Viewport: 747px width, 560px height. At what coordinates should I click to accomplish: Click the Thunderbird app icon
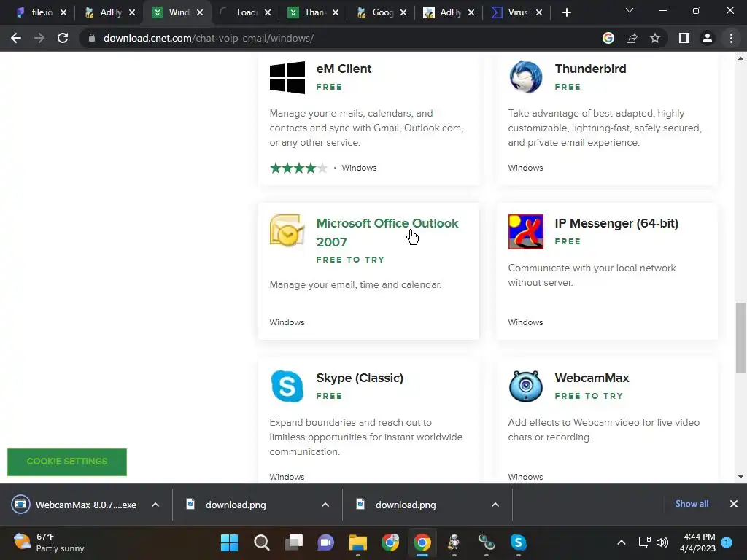coord(525,77)
